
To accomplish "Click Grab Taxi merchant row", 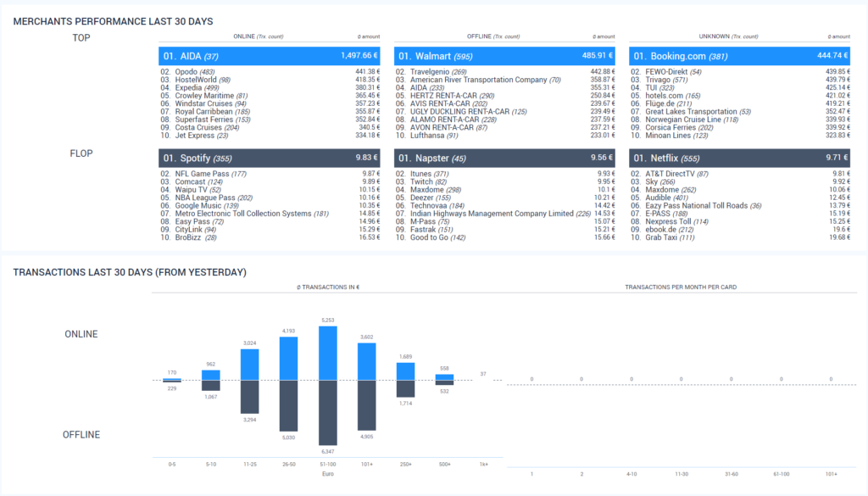I will [x=739, y=237].
